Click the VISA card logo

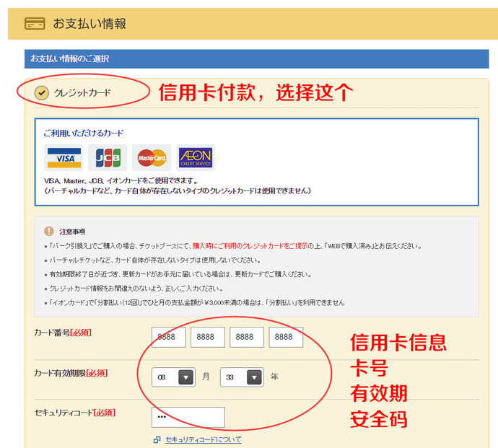[x=64, y=158]
